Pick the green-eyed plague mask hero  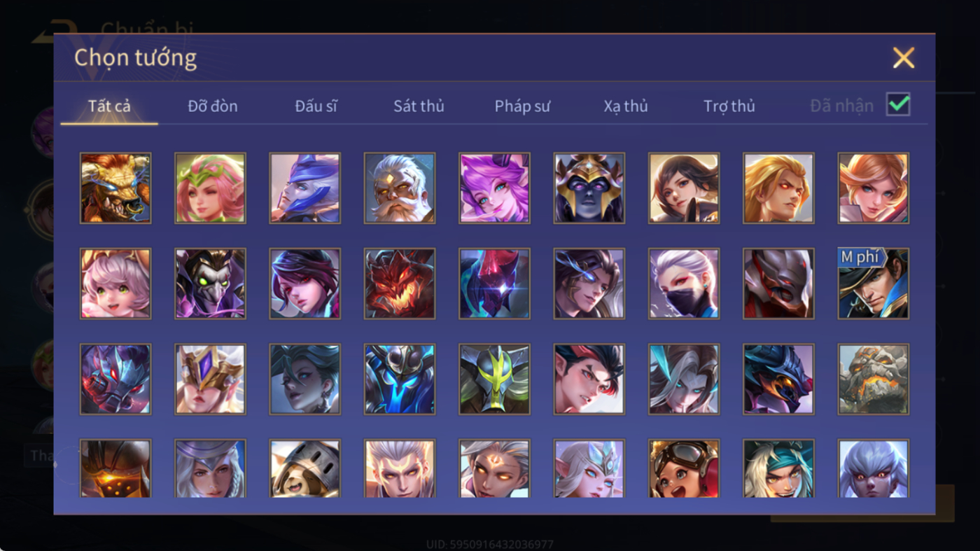(210, 284)
